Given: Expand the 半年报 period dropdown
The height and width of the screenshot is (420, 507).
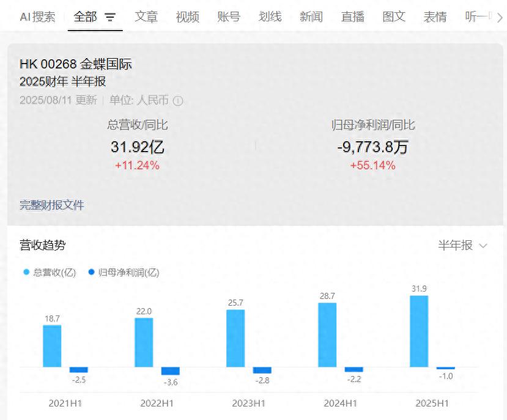Looking at the screenshot, I should [463, 245].
